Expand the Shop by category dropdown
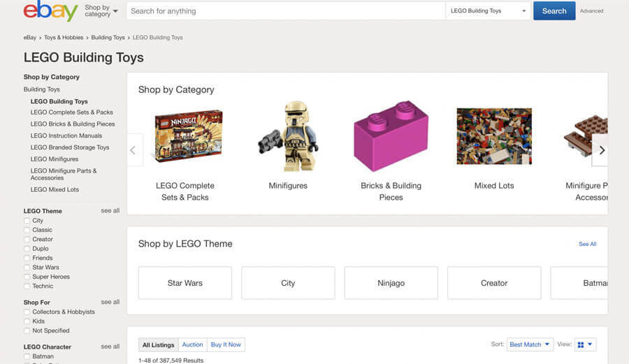629x364 pixels. pyautogui.click(x=101, y=11)
